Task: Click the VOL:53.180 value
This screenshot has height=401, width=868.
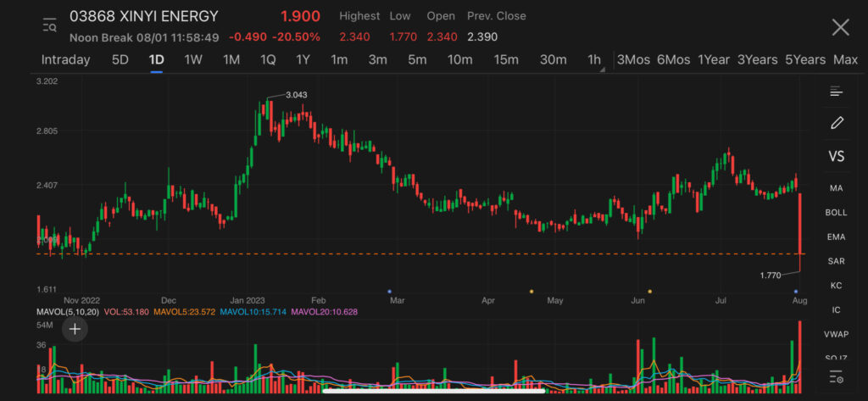Action: pos(125,312)
